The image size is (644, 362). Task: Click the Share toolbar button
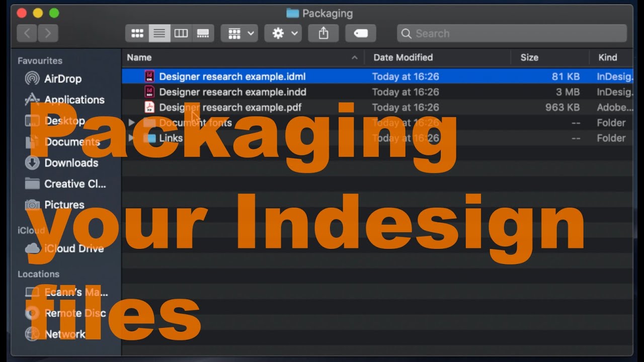324,33
